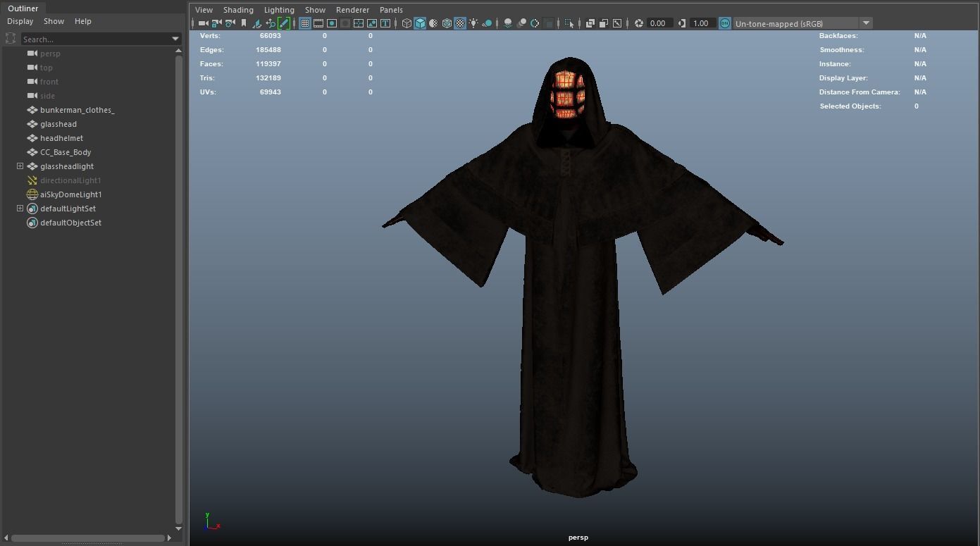This screenshot has width=980, height=546.
Task: Toggle the View Transform ON button
Action: (x=724, y=23)
